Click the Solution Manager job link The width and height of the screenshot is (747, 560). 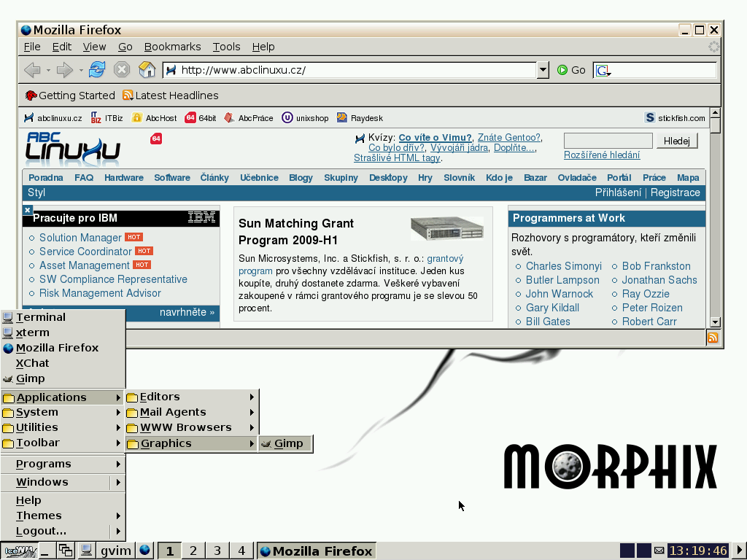(80, 238)
